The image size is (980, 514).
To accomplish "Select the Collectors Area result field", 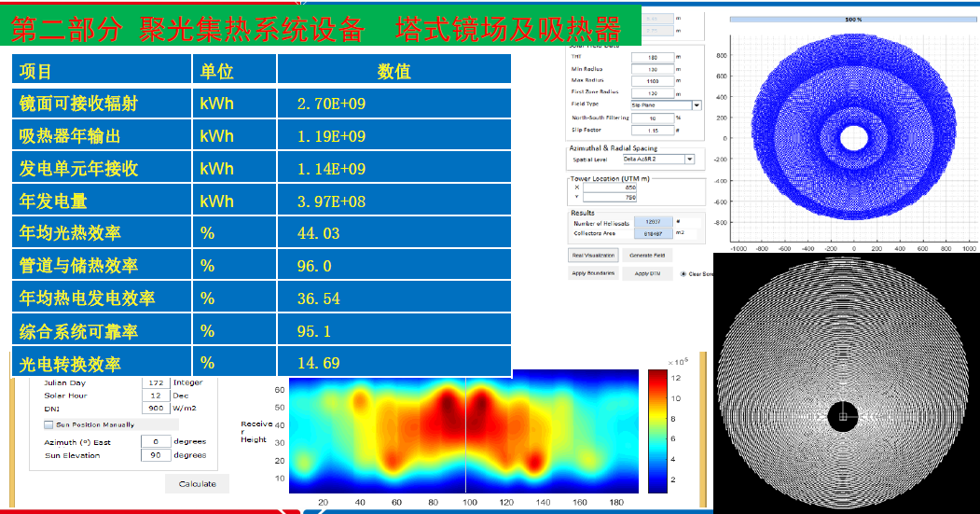I will [x=653, y=233].
